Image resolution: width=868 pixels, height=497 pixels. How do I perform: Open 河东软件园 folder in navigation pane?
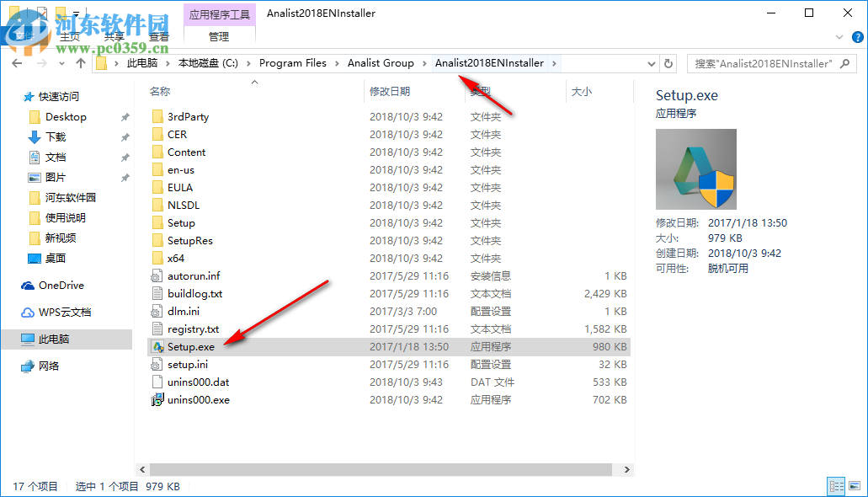click(71, 198)
